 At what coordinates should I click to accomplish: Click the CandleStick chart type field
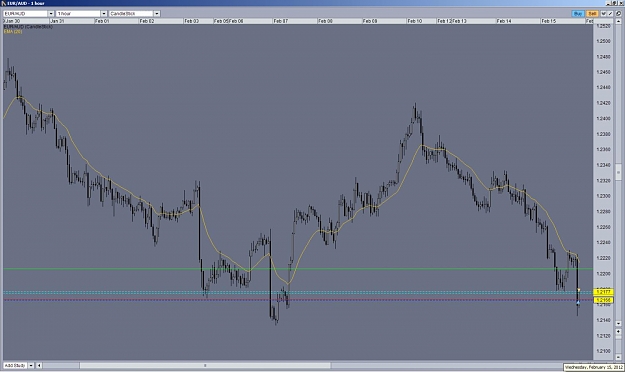pos(132,14)
